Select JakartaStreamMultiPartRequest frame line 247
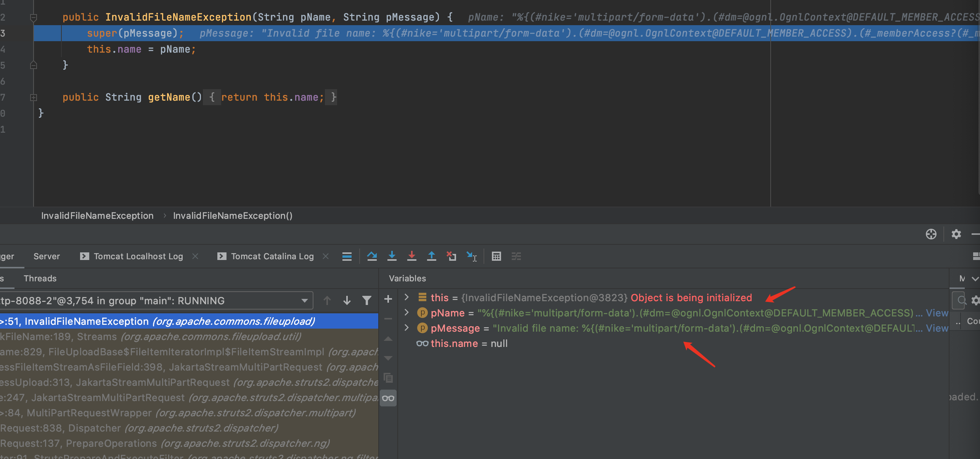 point(189,398)
